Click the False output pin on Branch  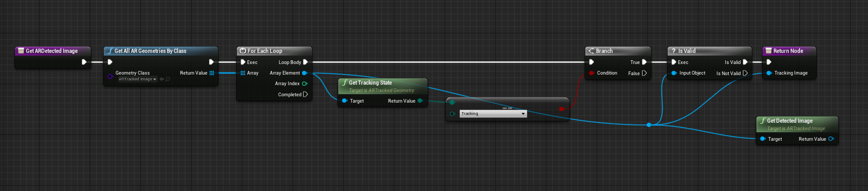[x=644, y=73]
